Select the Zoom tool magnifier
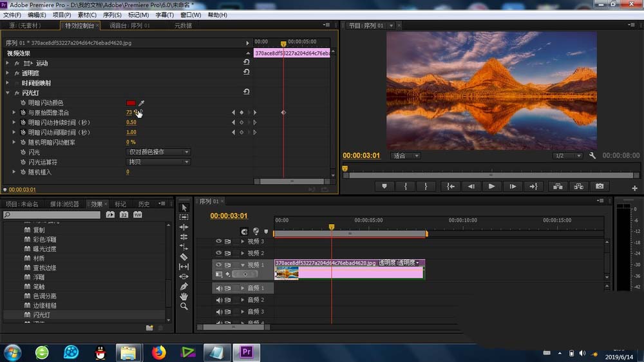644x362 pixels. tap(184, 307)
